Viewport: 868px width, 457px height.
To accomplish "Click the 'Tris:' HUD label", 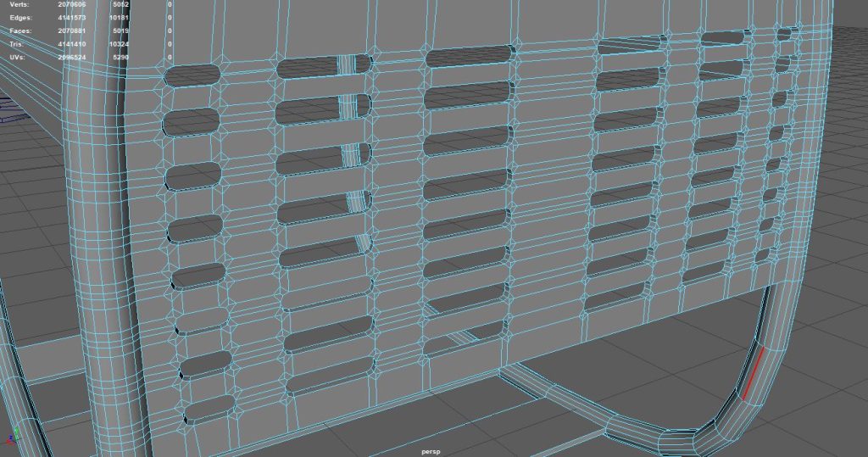I will pos(17,44).
